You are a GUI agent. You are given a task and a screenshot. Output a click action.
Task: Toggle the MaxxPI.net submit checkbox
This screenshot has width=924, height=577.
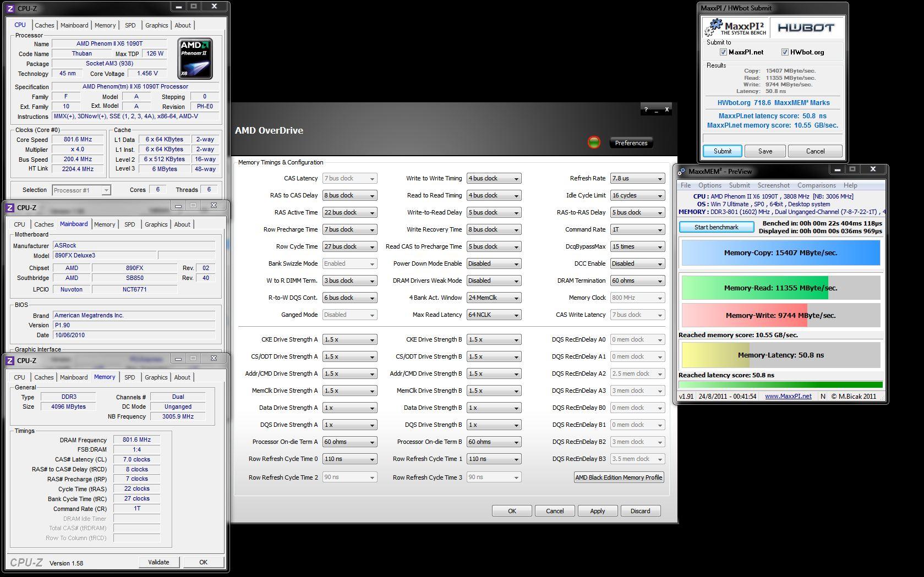click(x=723, y=52)
